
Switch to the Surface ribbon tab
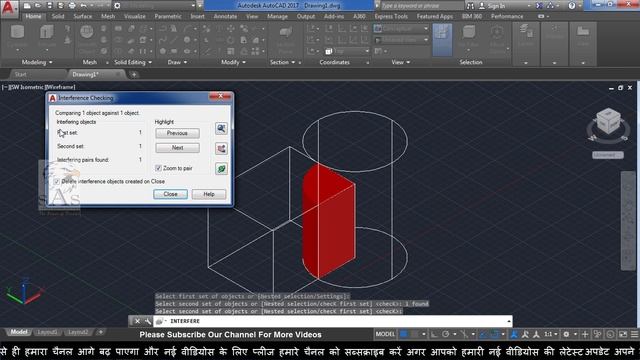tap(82, 16)
